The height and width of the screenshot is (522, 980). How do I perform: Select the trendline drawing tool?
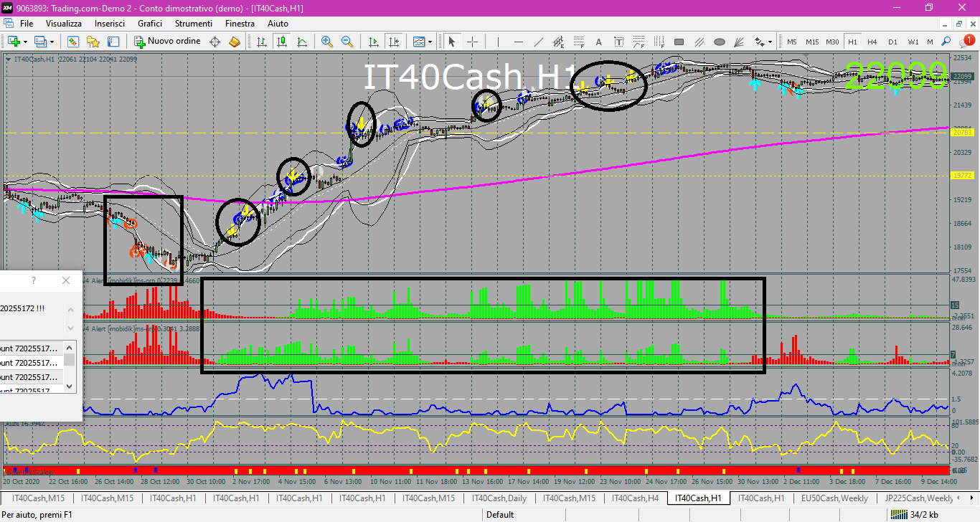tap(539, 42)
